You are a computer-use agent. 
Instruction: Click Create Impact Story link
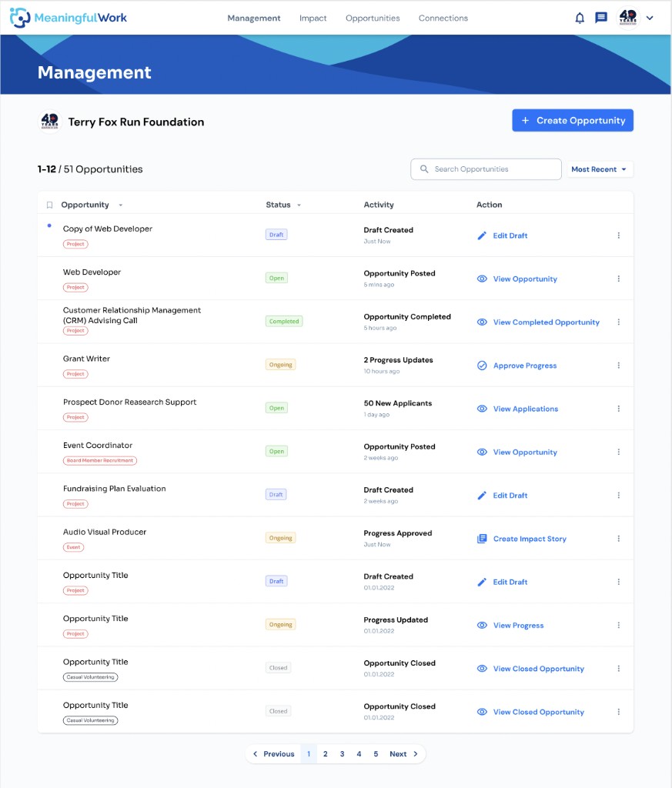(x=521, y=539)
